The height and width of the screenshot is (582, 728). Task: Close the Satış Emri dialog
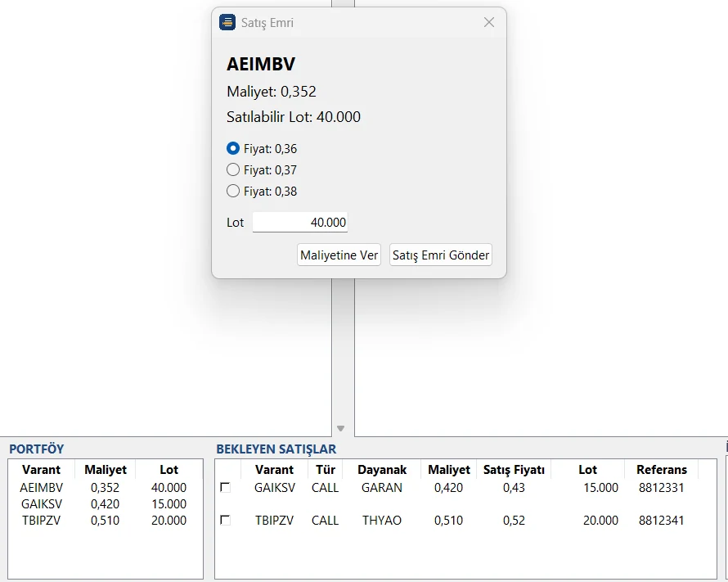click(x=489, y=22)
